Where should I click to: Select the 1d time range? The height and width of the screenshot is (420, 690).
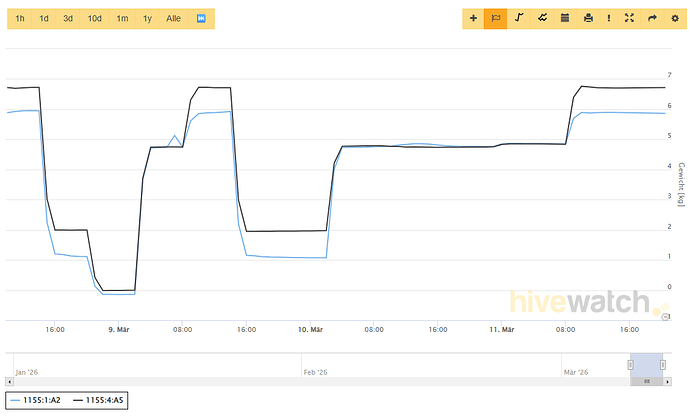pyautogui.click(x=44, y=19)
